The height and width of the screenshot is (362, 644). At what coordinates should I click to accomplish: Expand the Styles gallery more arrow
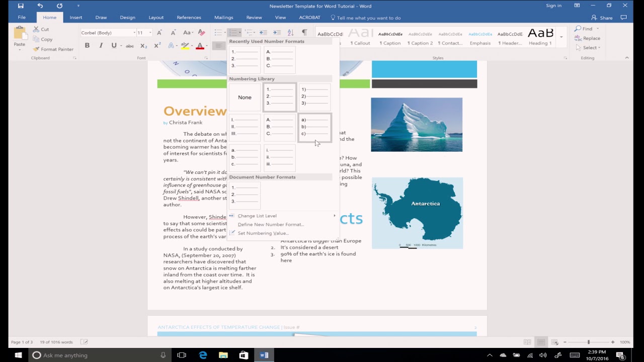[561, 36]
